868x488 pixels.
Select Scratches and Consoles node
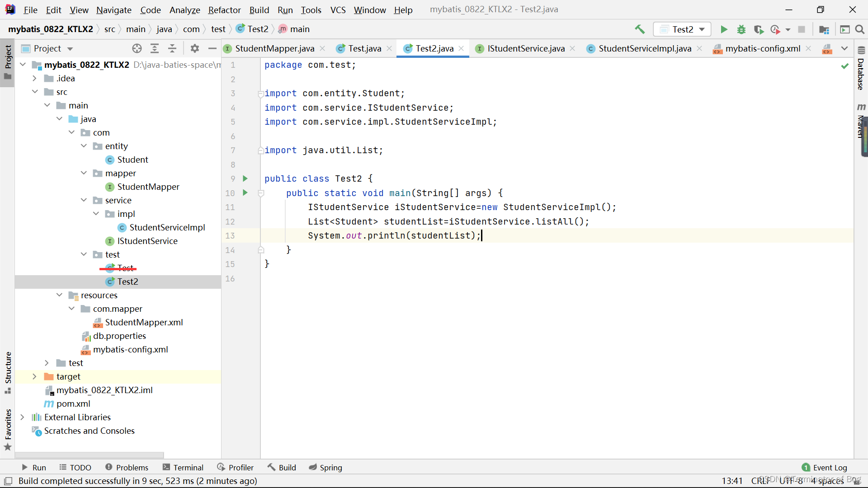[89, 431]
